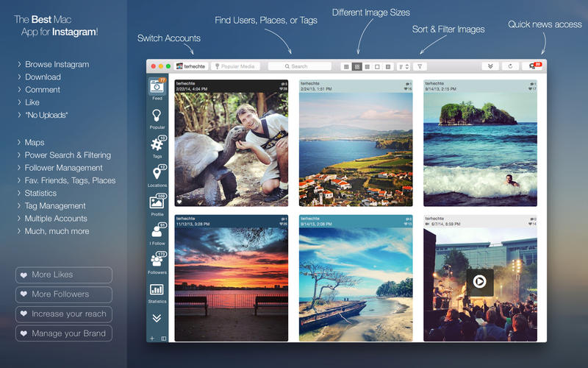Open the Feed section in sidebar
Viewport: 588px width, 368px height.
[157, 88]
